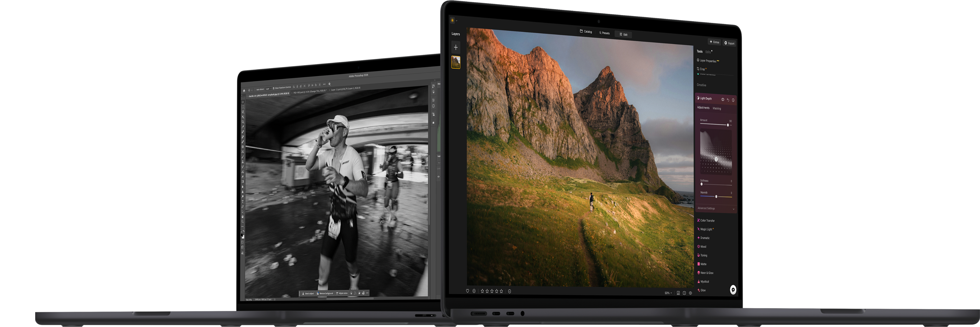Click the reject circle icon beside the heart

pos(474,291)
